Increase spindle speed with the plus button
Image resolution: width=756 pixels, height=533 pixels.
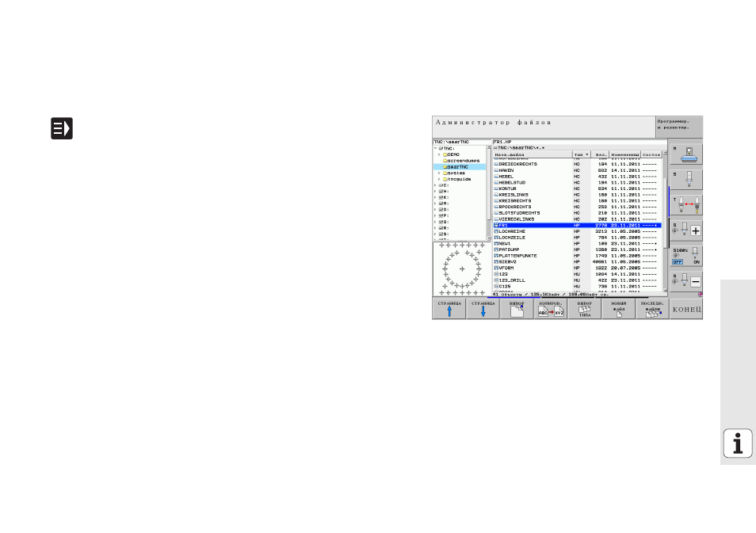click(x=695, y=230)
